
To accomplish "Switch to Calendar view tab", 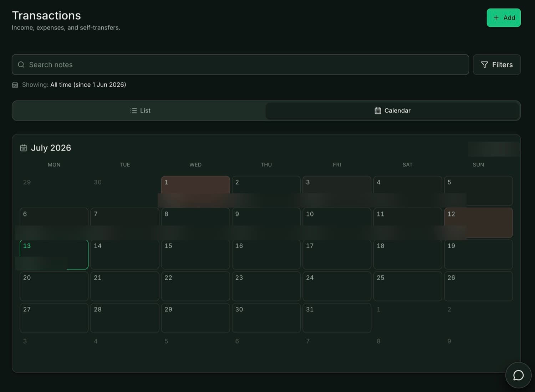I will click(x=392, y=111).
